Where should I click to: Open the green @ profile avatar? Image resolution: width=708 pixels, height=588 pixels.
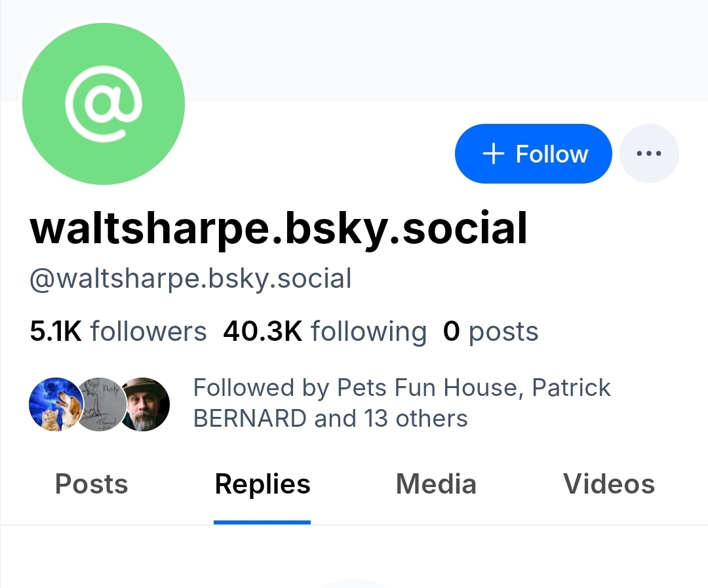(x=104, y=104)
